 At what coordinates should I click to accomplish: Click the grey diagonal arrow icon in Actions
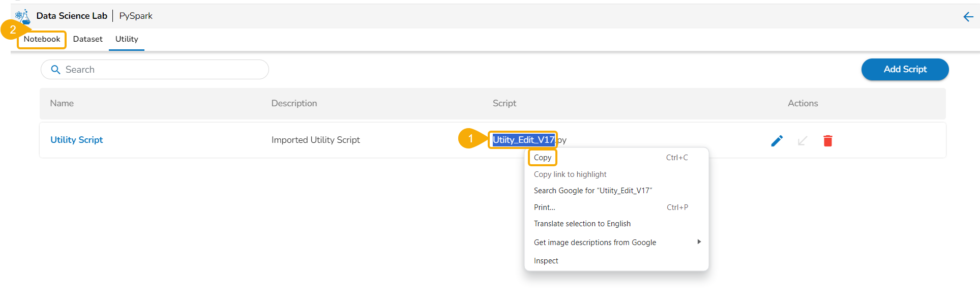802,141
